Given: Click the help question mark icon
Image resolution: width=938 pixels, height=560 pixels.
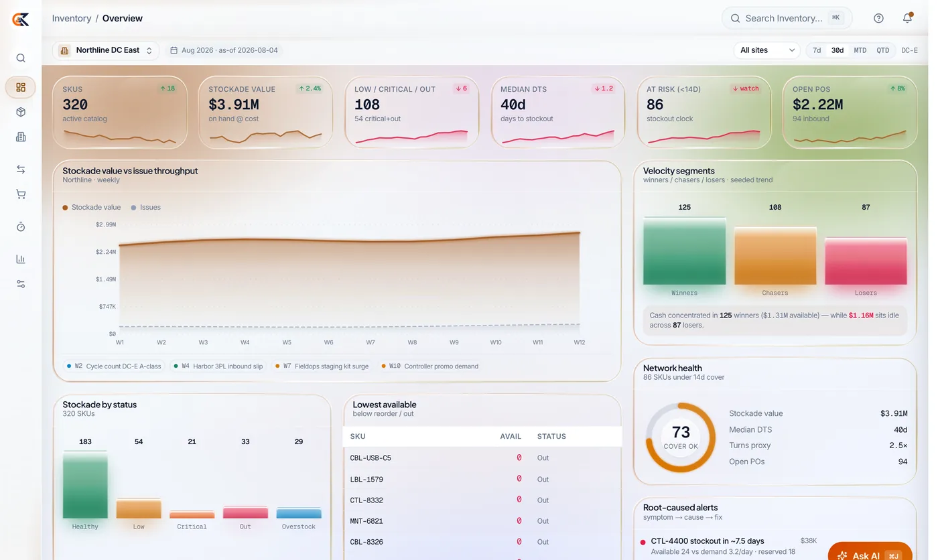Looking at the screenshot, I should click(x=878, y=18).
